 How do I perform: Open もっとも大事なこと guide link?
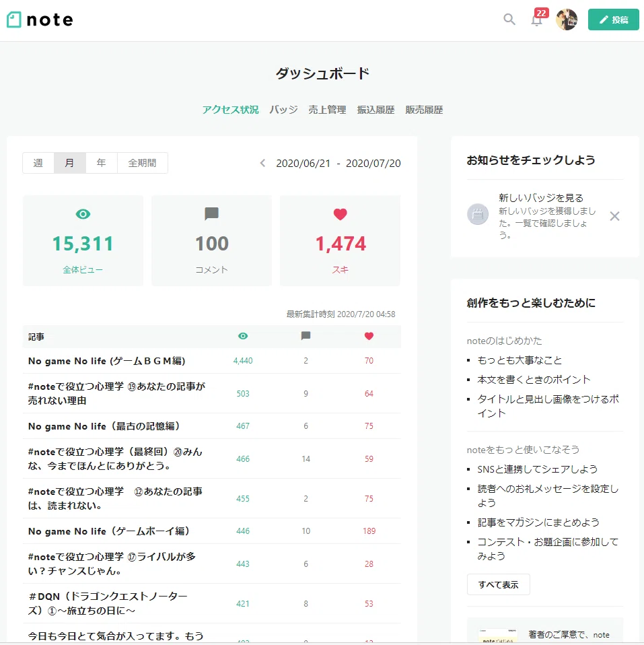(x=520, y=360)
